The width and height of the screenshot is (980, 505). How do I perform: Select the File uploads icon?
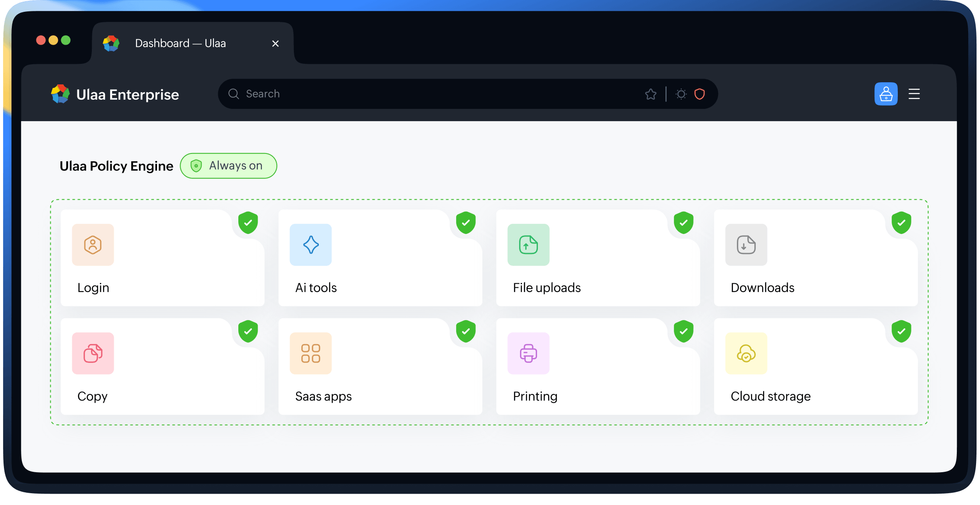[x=528, y=245]
